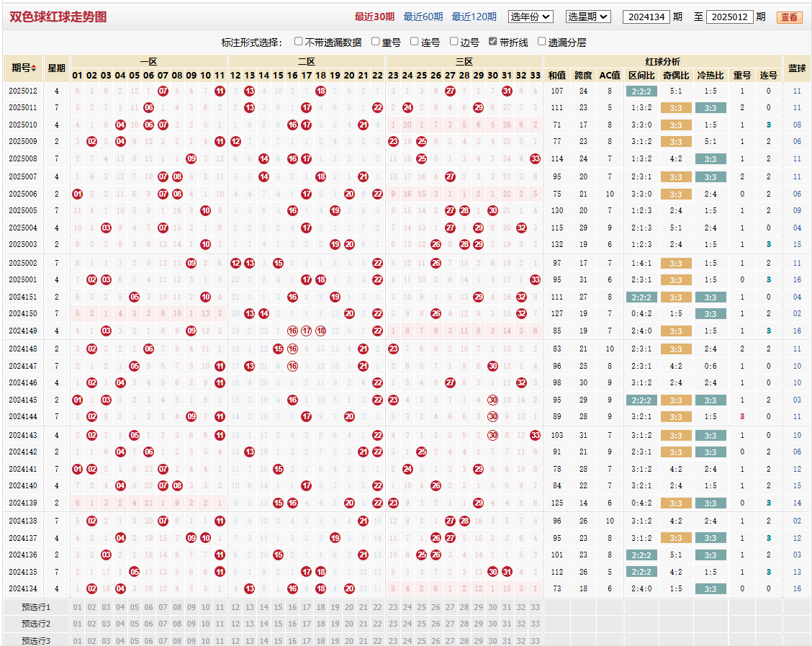Image resolution: width=812 pixels, height=646 pixels.
Task: Select number 17 in 预选行1
Action: point(307,607)
